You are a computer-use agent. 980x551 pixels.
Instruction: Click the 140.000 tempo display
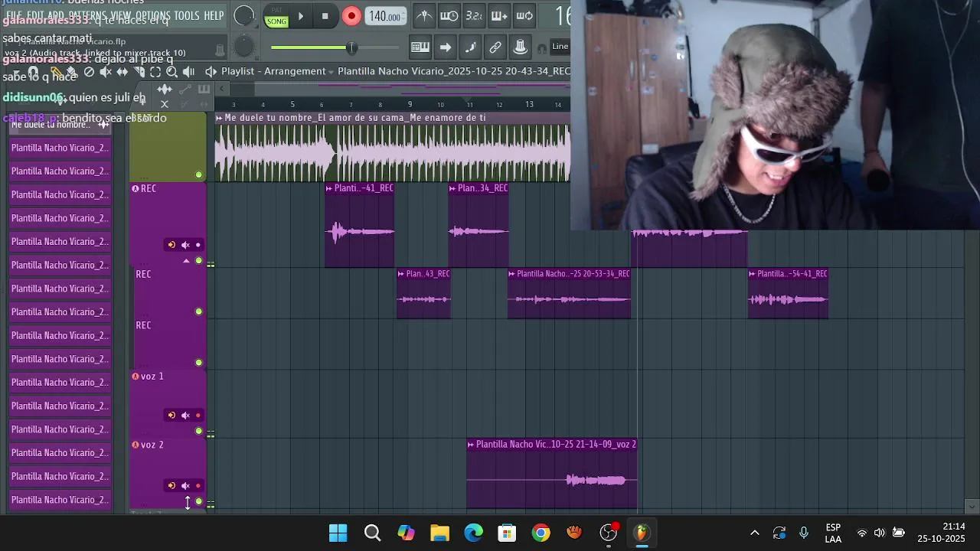pos(385,16)
